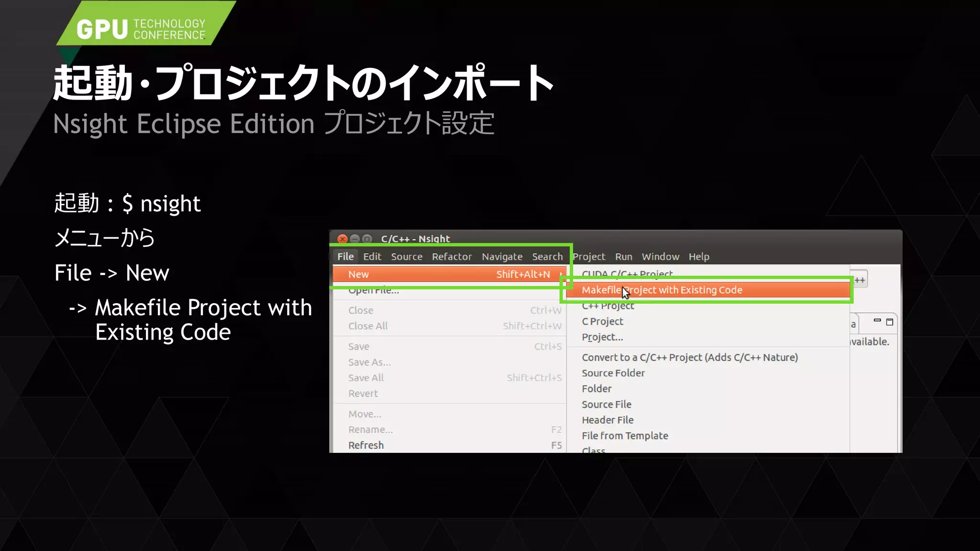Select New in the File menu
The width and height of the screenshot is (980, 551).
[449, 274]
